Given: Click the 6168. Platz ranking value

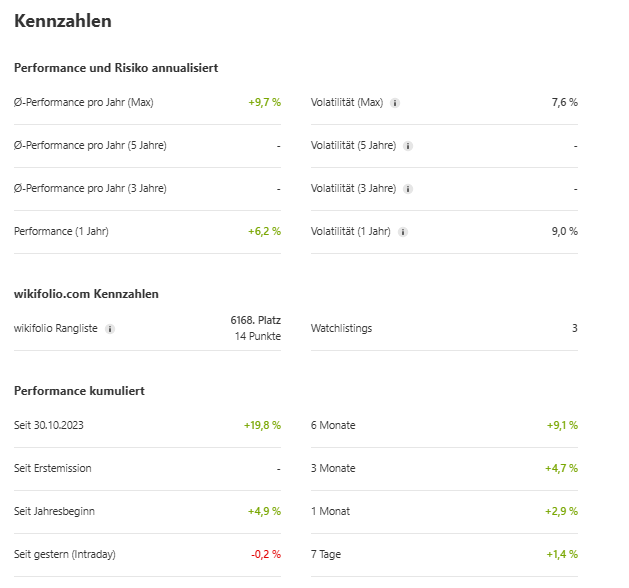Looking at the screenshot, I should 255,320.
